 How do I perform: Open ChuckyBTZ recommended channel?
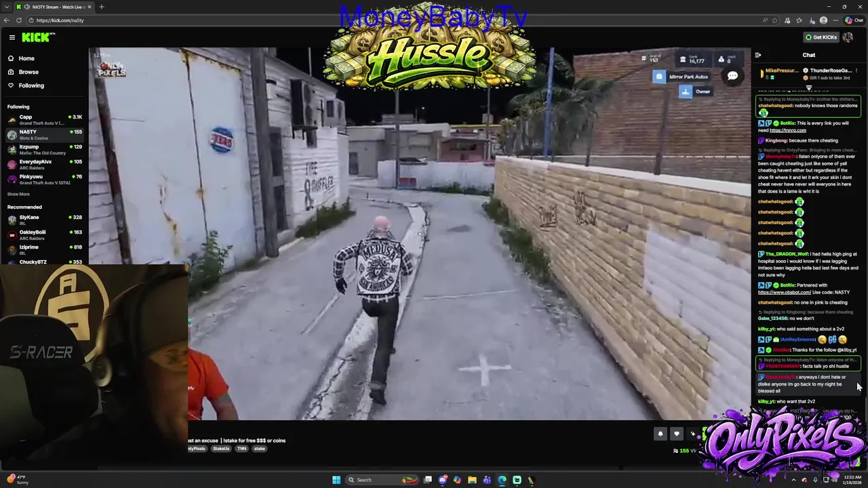pos(44,262)
